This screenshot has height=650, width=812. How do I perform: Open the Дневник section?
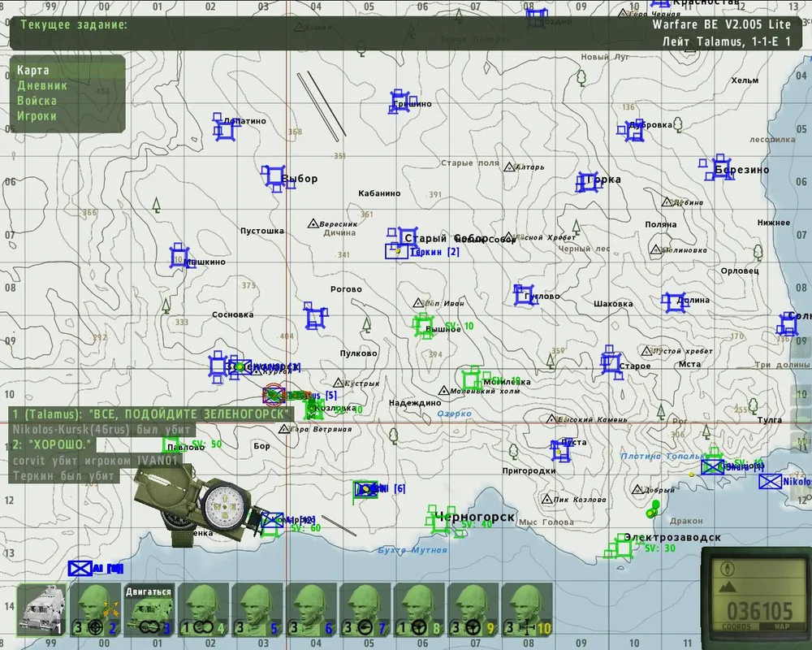point(41,85)
